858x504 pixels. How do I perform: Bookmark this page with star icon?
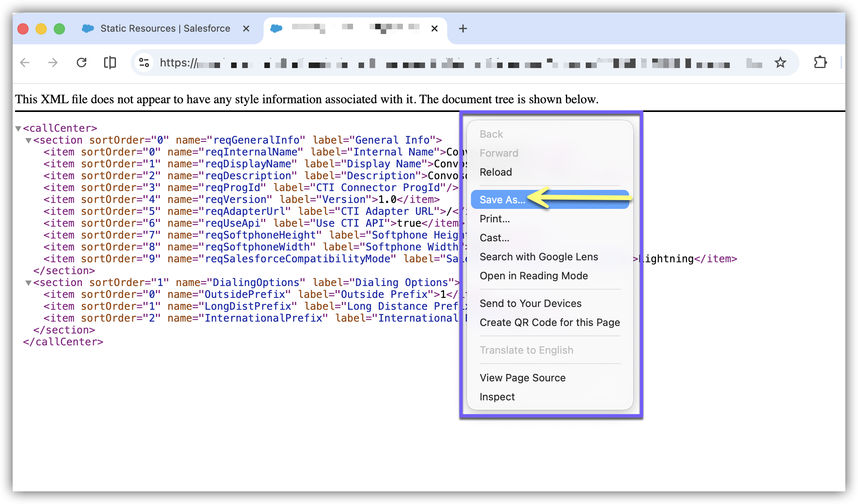(780, 63)
